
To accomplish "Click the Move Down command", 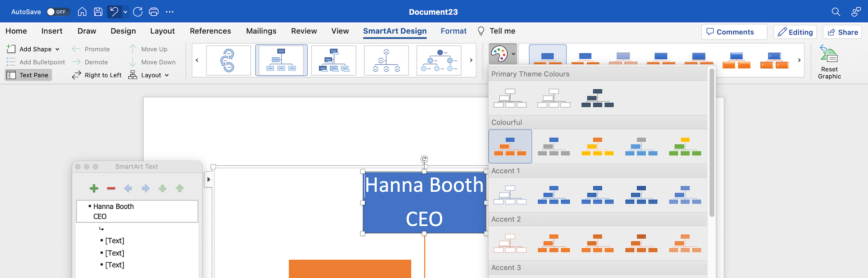I will [x=152, y=62].
